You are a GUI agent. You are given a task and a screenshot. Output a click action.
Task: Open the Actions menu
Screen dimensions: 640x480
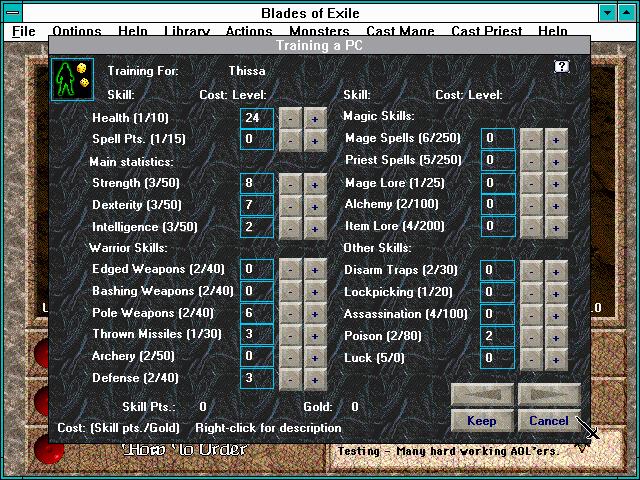(x=249, y=31)
